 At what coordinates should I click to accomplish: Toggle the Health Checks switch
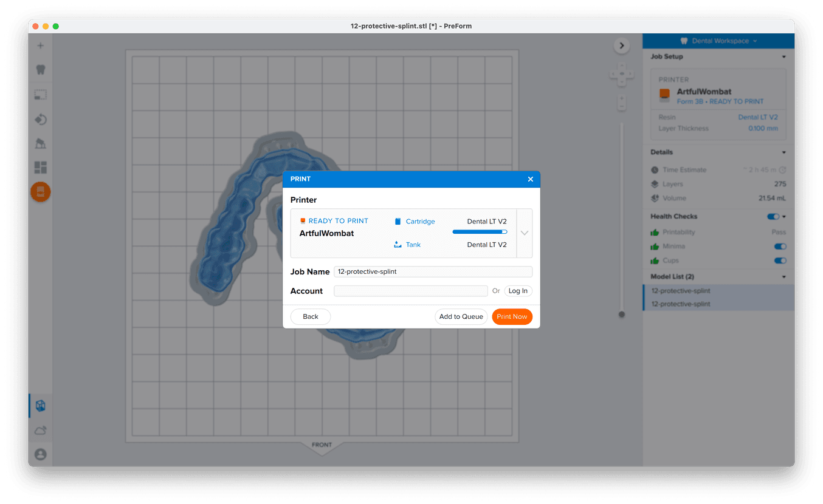[773, 217]
